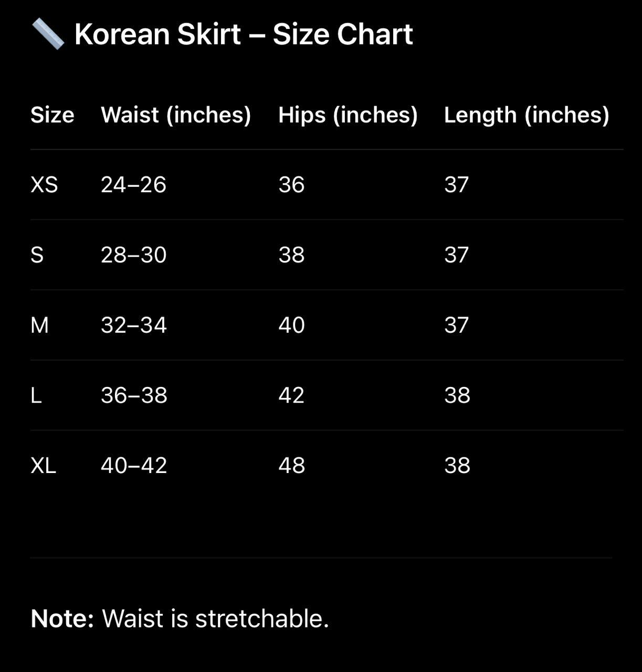The height and width of the screenshot is (672, 642).
Task: Tap the XS hips value 36
Action: pos(291,185)
